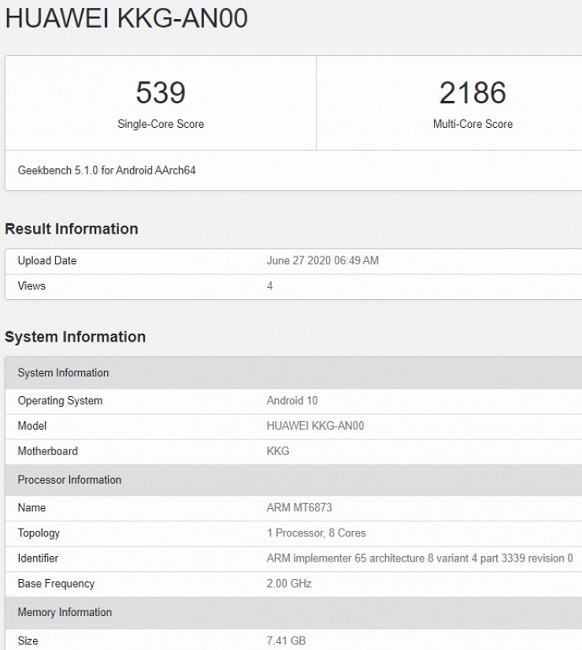Click the Base Frequency value 2.00 GHz

point(289,583)
